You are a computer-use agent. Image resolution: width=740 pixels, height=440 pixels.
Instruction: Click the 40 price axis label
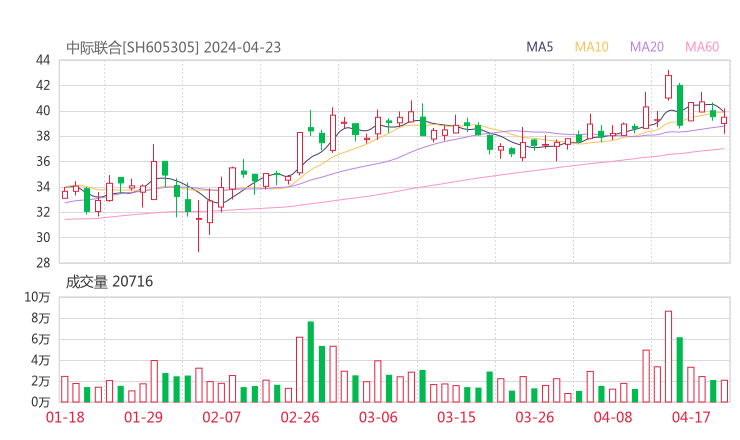tap(43, 111)
